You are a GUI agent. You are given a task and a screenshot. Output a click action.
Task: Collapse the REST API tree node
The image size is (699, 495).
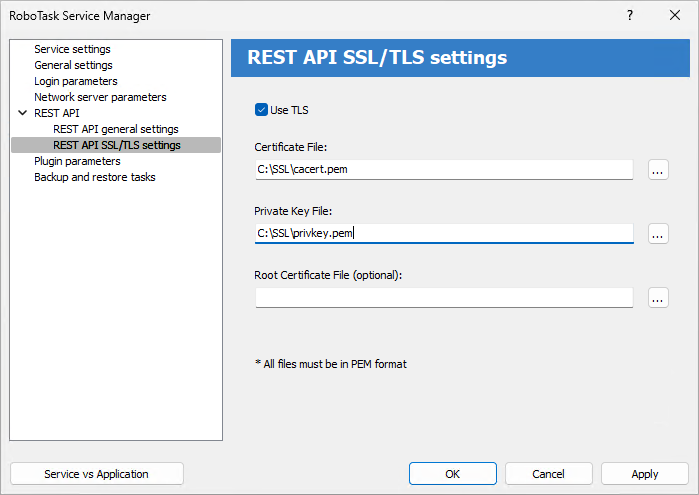22,113
